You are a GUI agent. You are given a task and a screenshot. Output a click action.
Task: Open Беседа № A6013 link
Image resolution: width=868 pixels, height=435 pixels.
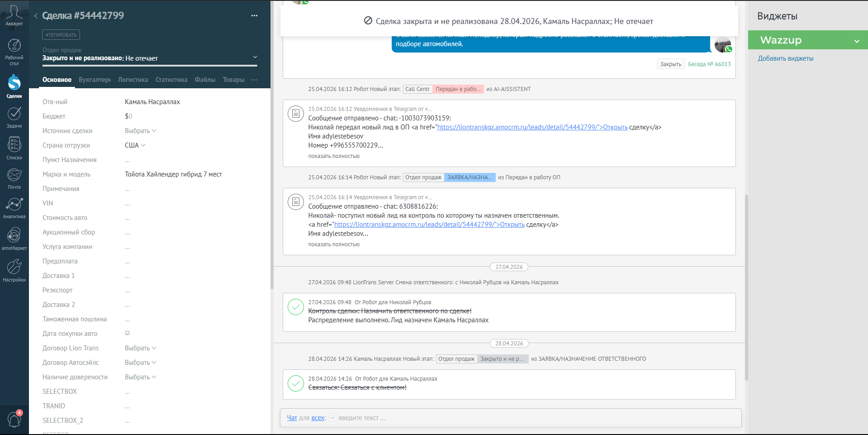click(709, 64)
